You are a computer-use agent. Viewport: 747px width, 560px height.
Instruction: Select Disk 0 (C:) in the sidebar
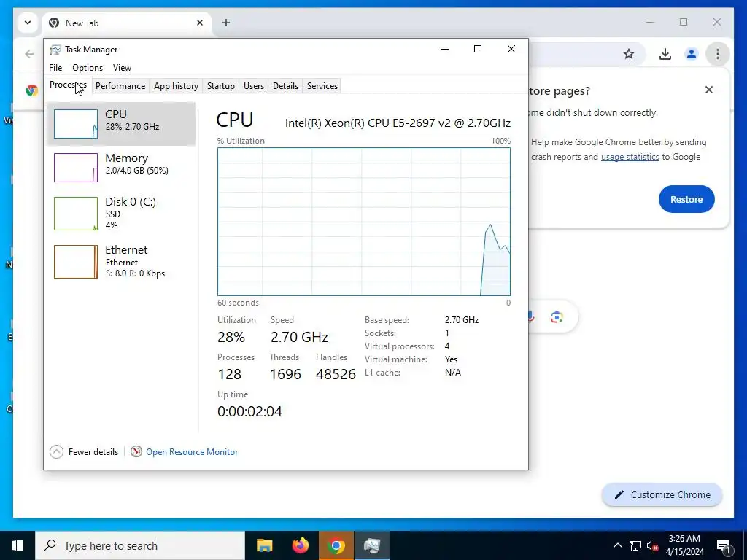tap(121, 214)
